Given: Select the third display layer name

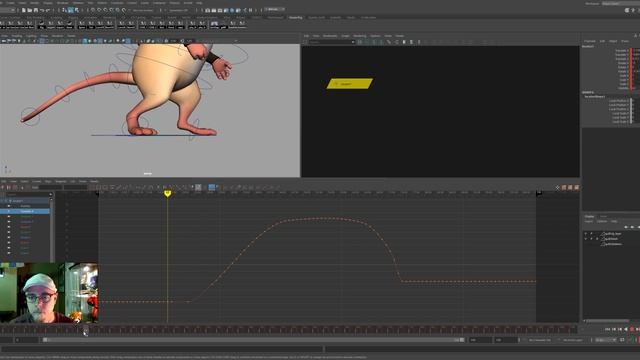Looking at the screenshot, I should click(614, 244).
